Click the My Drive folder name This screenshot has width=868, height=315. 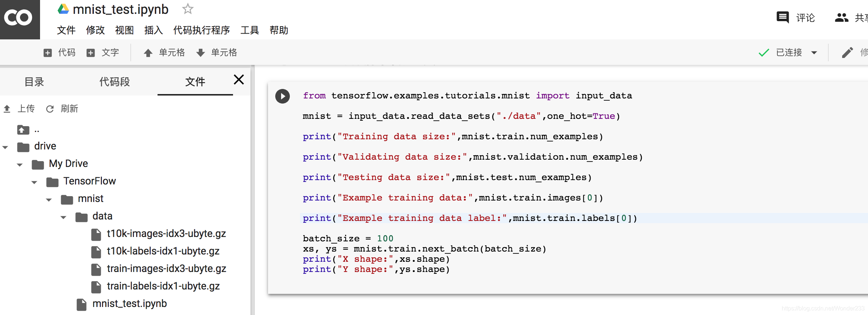pos(68,164)
